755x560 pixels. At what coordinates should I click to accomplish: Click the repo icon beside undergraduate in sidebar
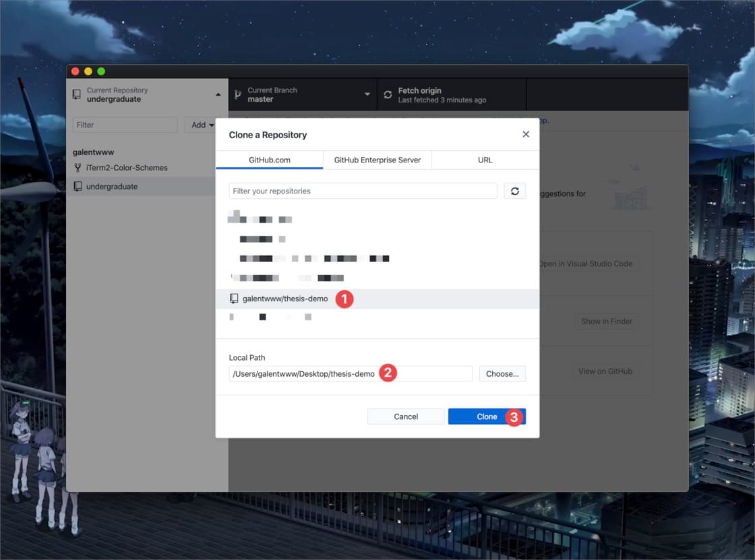(x=78, y=187)
